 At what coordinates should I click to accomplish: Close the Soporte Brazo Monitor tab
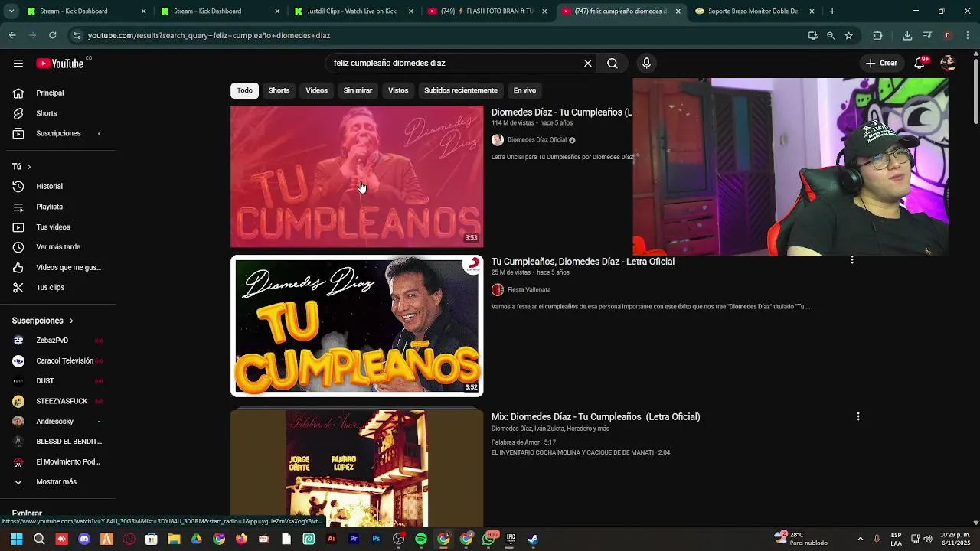click(x=812, y=11)
